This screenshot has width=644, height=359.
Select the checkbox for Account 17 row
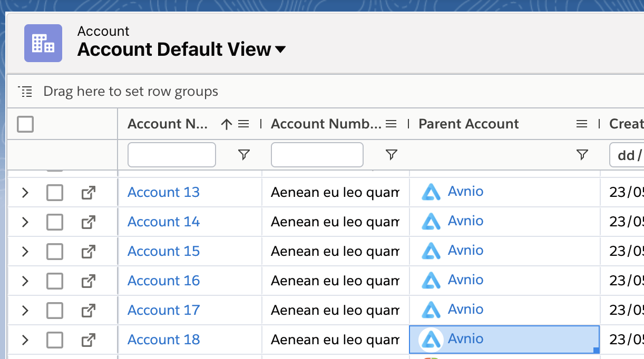[55, 311]
